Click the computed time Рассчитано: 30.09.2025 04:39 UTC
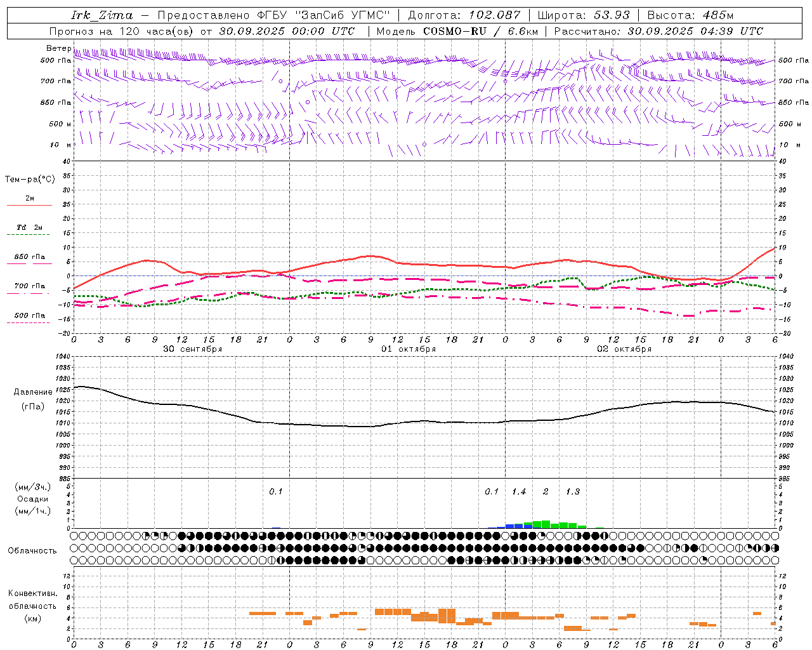The height and width of the screenshot is (650, 812). [658, 31]
